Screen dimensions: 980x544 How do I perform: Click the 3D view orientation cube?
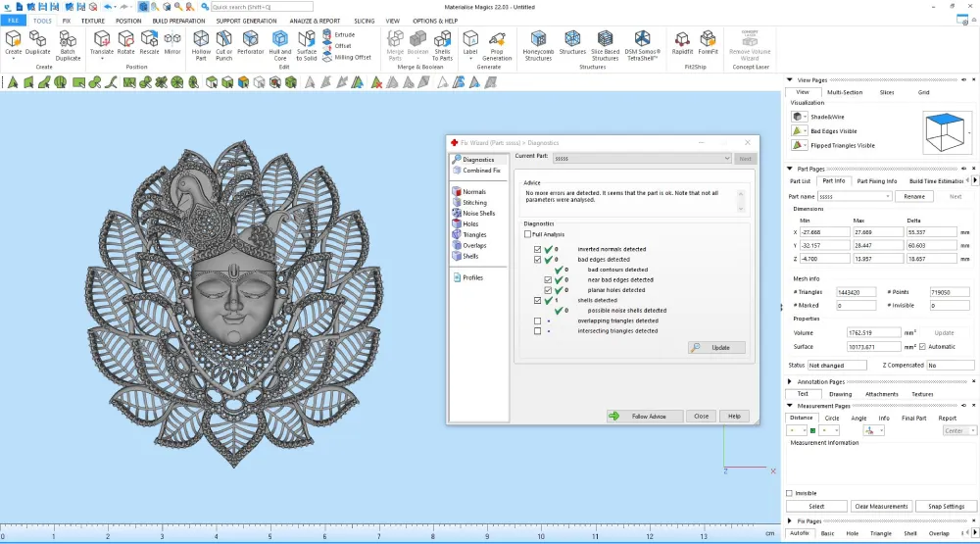(945, 131)
